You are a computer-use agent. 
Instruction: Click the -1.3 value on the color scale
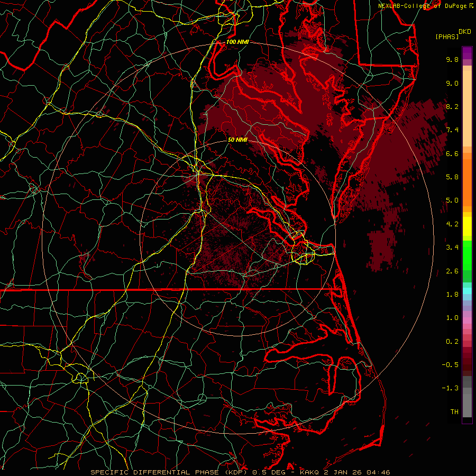(x=450, y=389)
